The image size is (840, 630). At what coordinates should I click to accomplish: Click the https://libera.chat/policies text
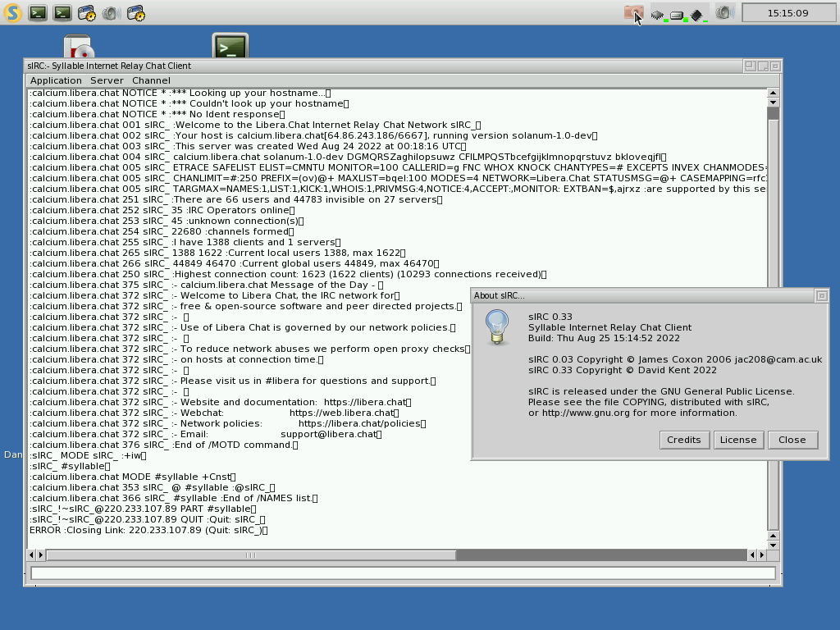click(x=359, y=424)
